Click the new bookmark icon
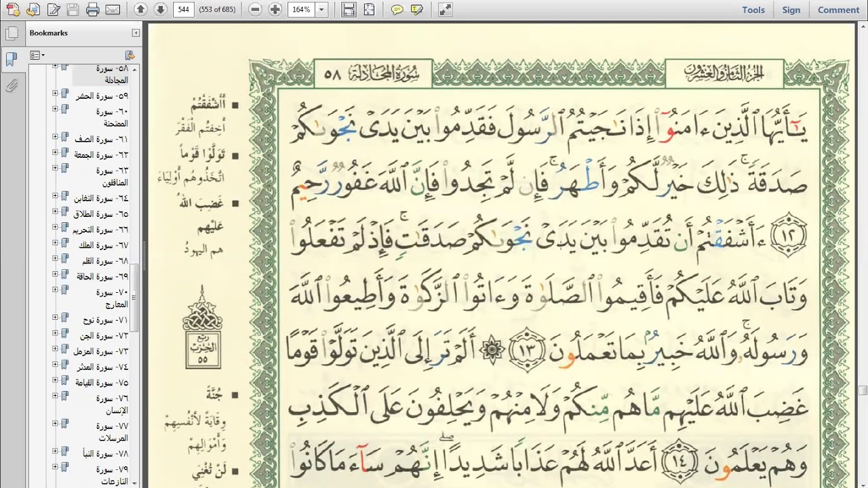The width and height of the screenshot is (868, 488). pyautogui.click(x=130, y=55)
